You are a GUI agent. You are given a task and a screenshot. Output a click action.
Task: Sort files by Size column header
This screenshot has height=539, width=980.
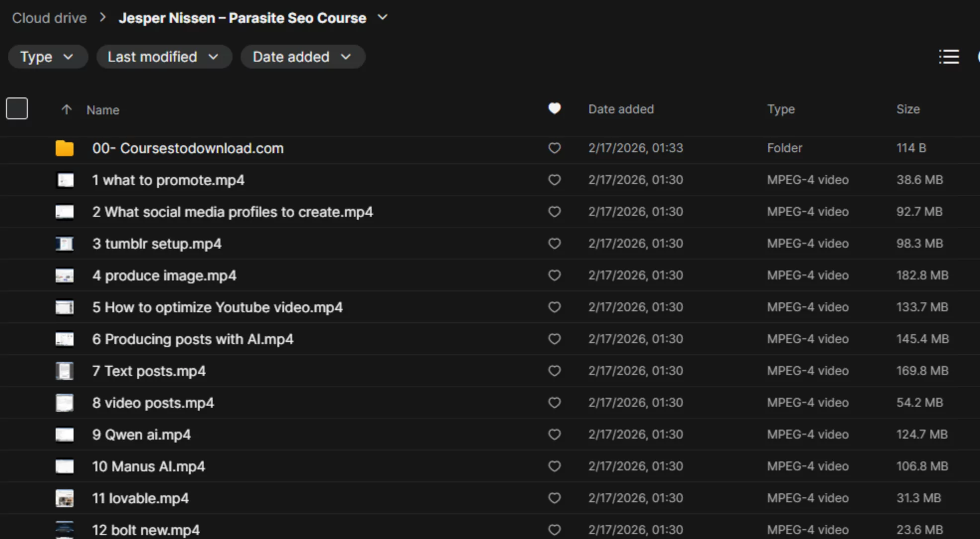click(908, 109)
